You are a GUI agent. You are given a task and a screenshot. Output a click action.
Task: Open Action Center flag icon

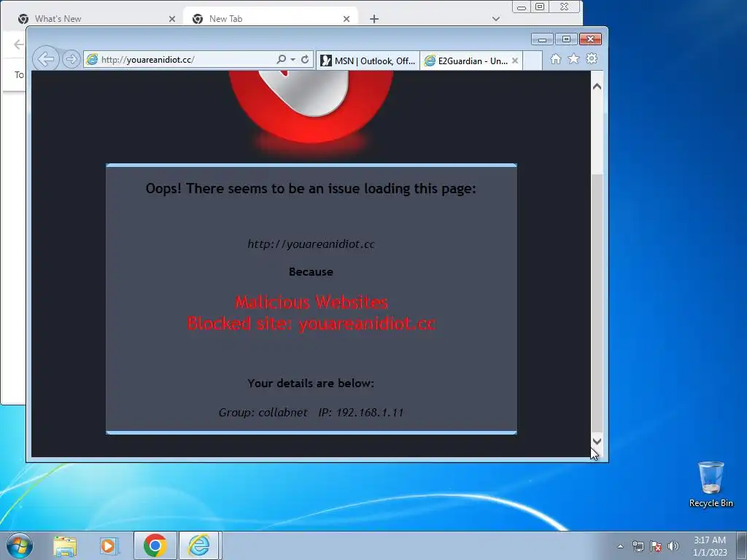click(656, 546)
